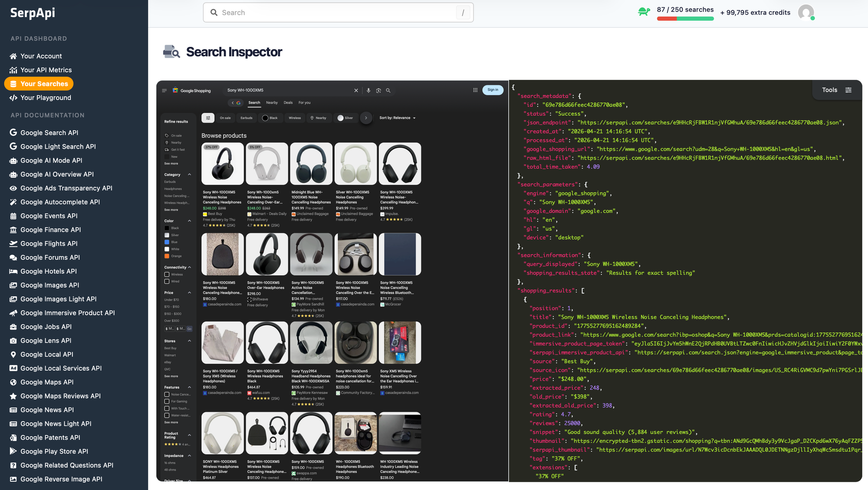Image resolution: width=868 pixels, height=490 pixels.
Task: Click the voice search microphone icon
Action: [x=368, y=91]
